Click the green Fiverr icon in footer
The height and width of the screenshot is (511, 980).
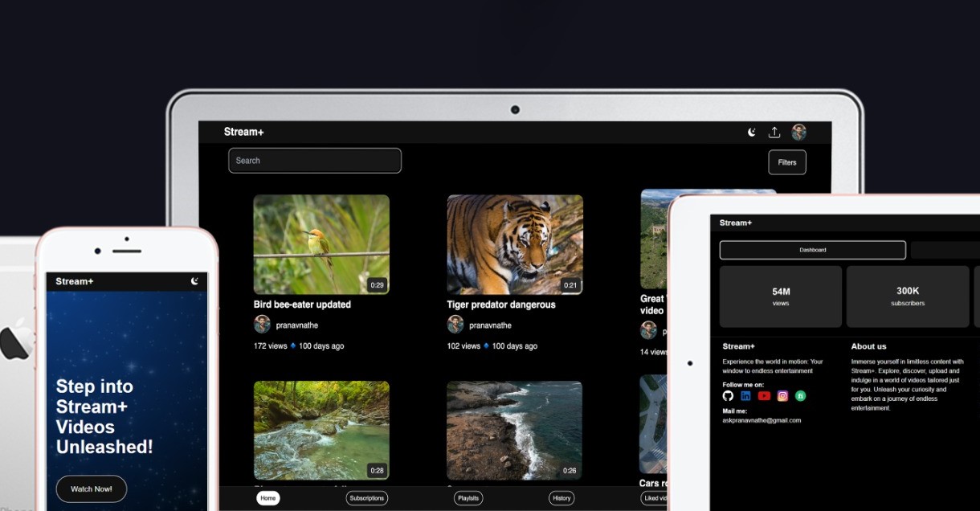[800, 396]
